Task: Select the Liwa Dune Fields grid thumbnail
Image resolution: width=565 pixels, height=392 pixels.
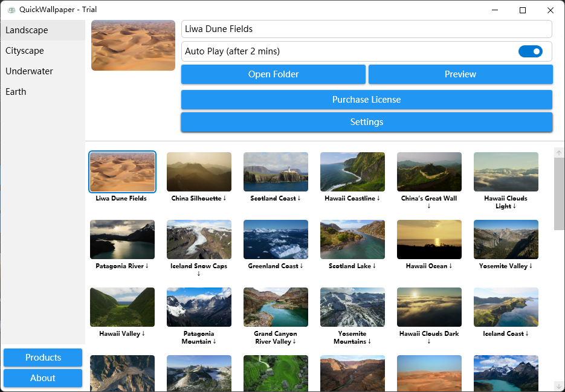Action: click(122, 172)
